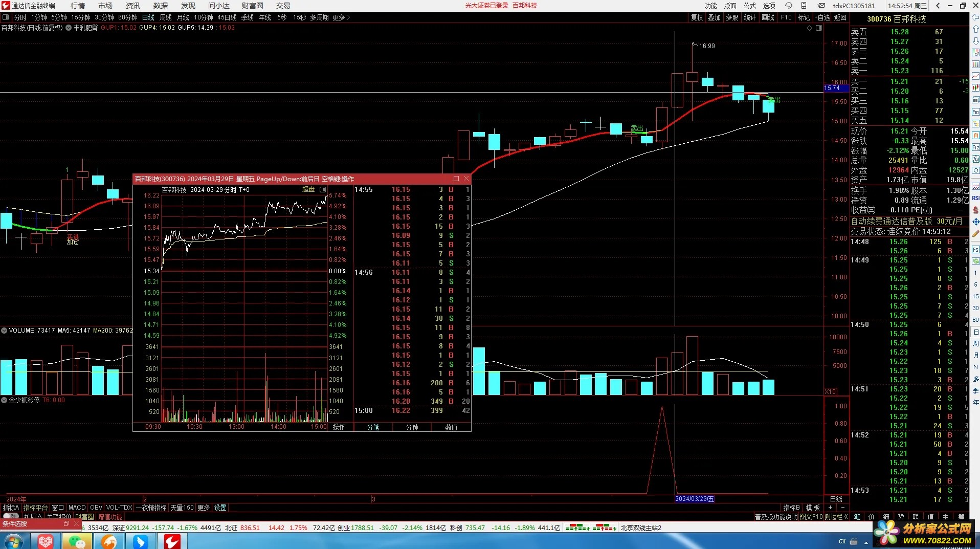Click the 2024/03/29/五 date marker

(695, 499)
